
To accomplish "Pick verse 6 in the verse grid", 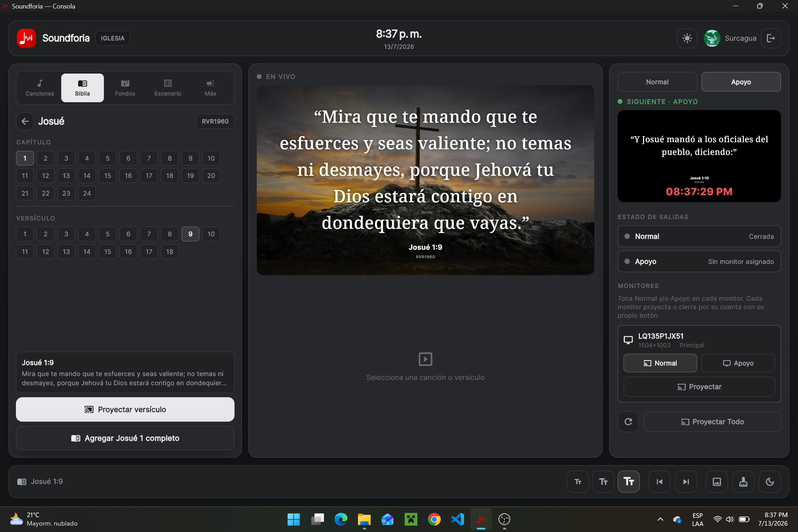I will pos(128,234).
